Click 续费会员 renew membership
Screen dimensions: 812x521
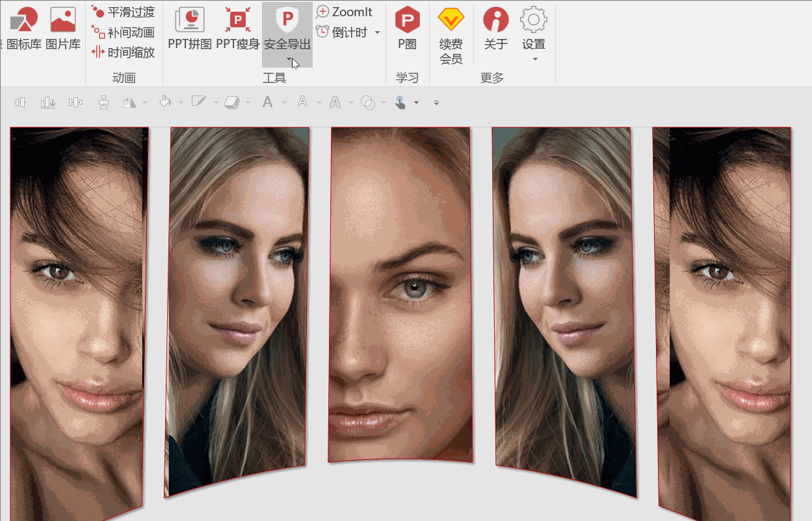coord(451,36)
